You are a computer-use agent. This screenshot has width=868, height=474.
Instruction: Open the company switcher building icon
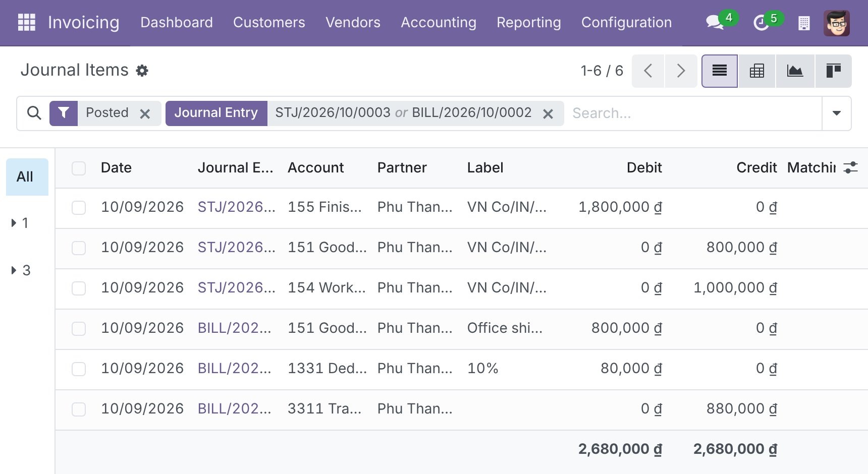point(804,23)
